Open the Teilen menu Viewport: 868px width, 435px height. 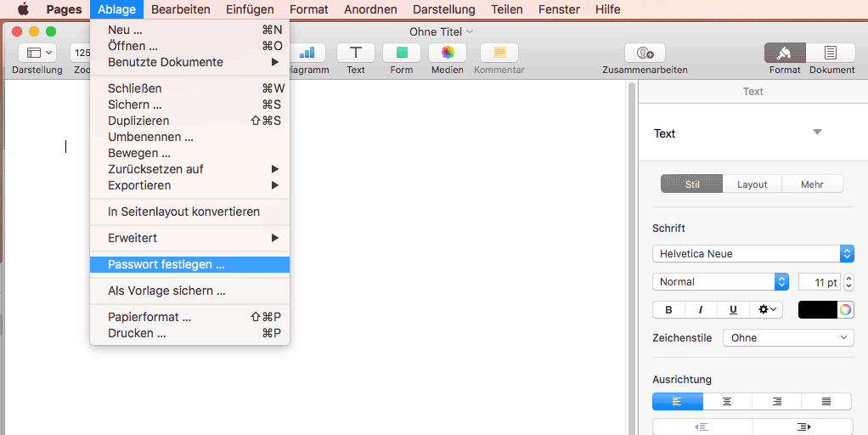tap(506, 9)
